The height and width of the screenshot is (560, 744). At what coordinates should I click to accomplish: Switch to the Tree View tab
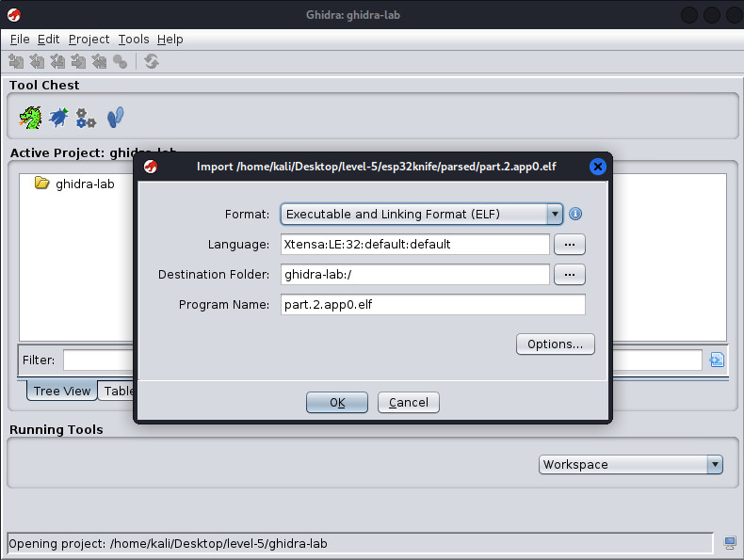pyautogui.click(x=62, y=391)
